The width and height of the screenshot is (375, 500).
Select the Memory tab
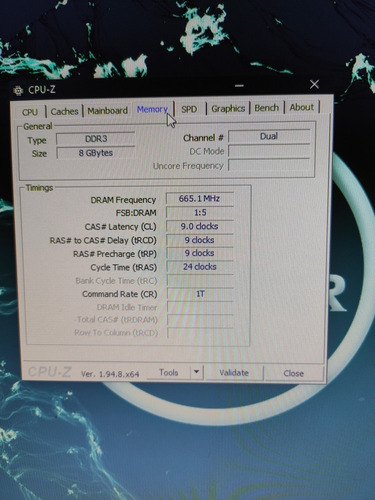pyautogui.click(x=152, y=109)
